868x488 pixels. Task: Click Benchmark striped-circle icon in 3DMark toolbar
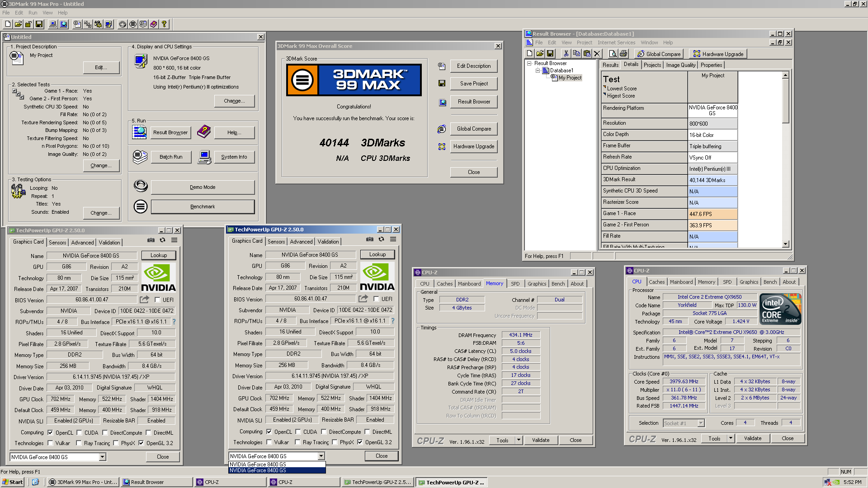tap(133, 24)
